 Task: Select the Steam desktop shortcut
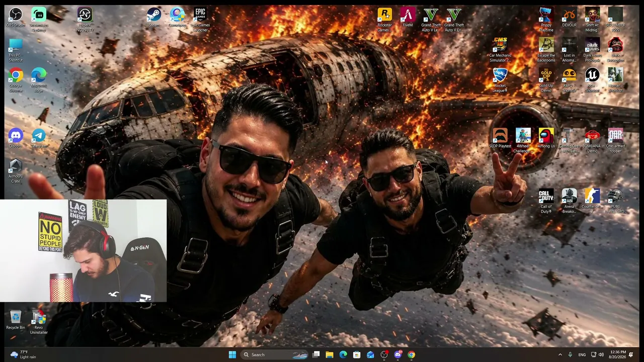click(154, 17)
